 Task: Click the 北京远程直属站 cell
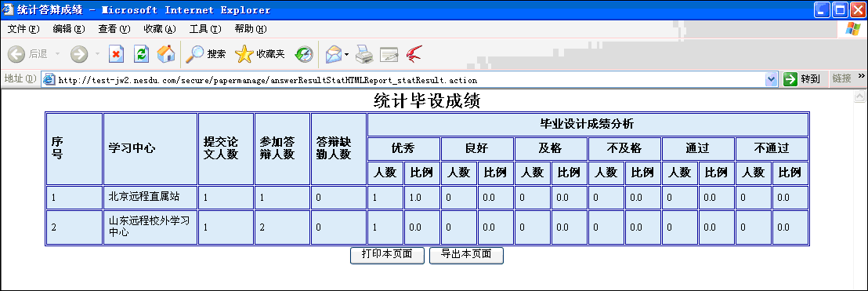click(x=150, y=197)
